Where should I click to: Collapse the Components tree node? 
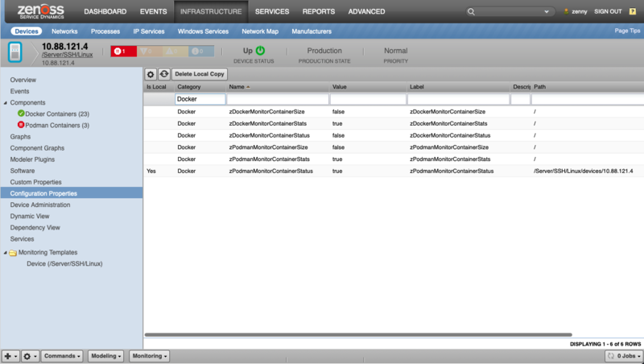point(6,103)
